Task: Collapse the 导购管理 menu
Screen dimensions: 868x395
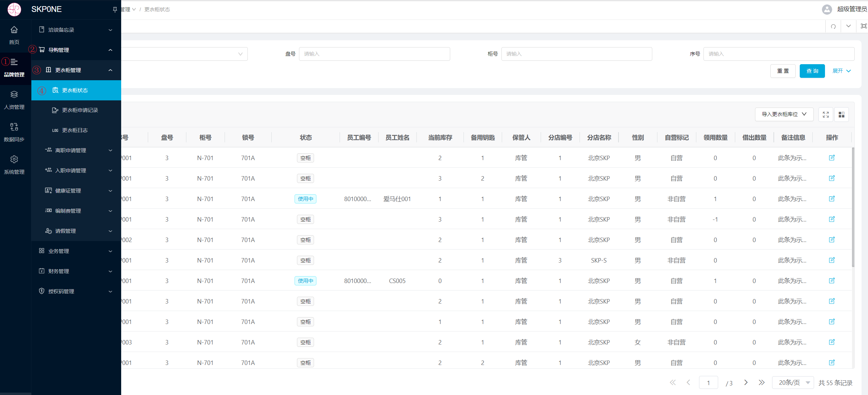Action: 76,50
